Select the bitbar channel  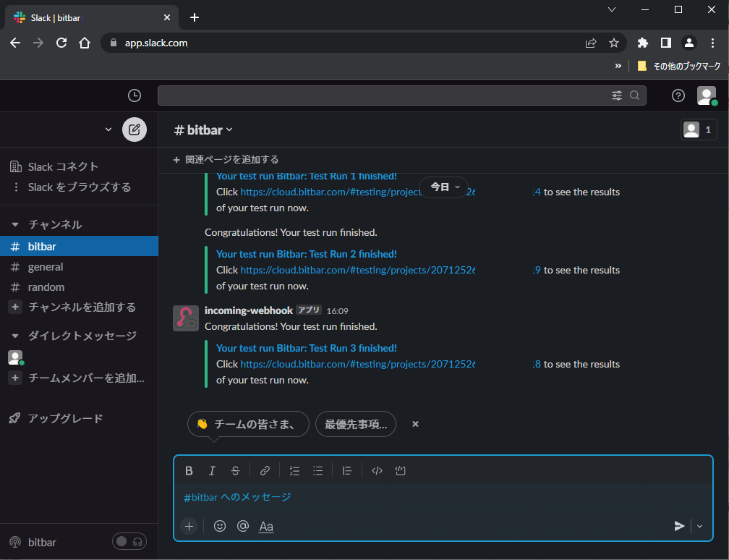[x=79, y=247]
